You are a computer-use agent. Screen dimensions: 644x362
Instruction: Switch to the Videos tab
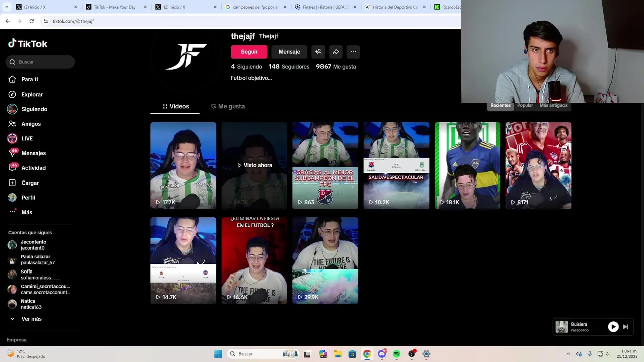click(x=175, y=106)
